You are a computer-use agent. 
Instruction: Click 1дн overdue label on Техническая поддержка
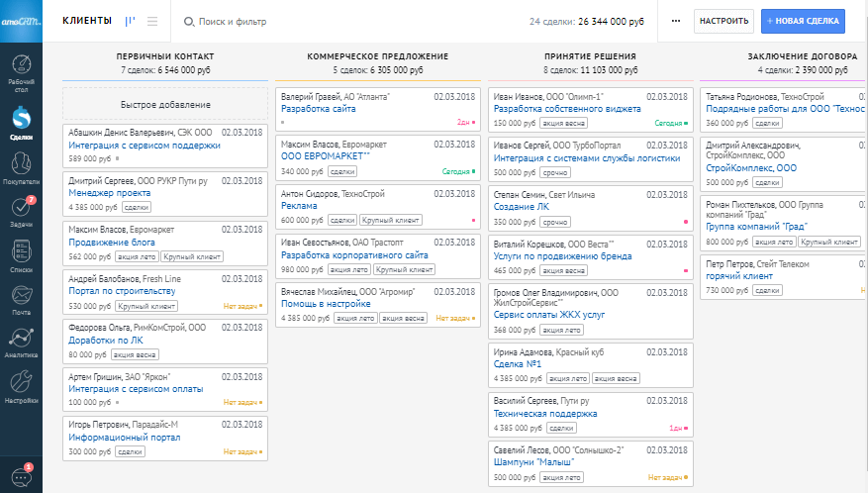click(x=675, y=429)
